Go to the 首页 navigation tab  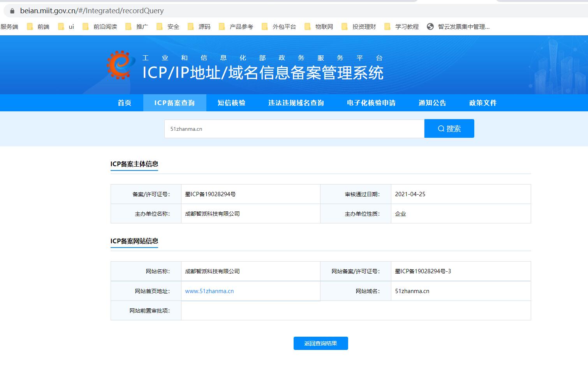coord(125,103)
